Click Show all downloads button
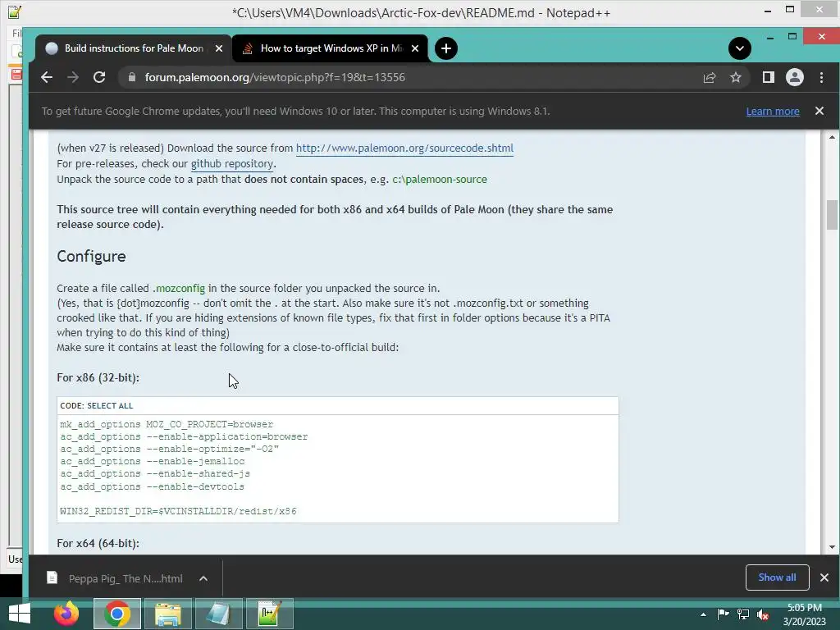This screenshot has width=840, height=630. (x=777, y=577)
